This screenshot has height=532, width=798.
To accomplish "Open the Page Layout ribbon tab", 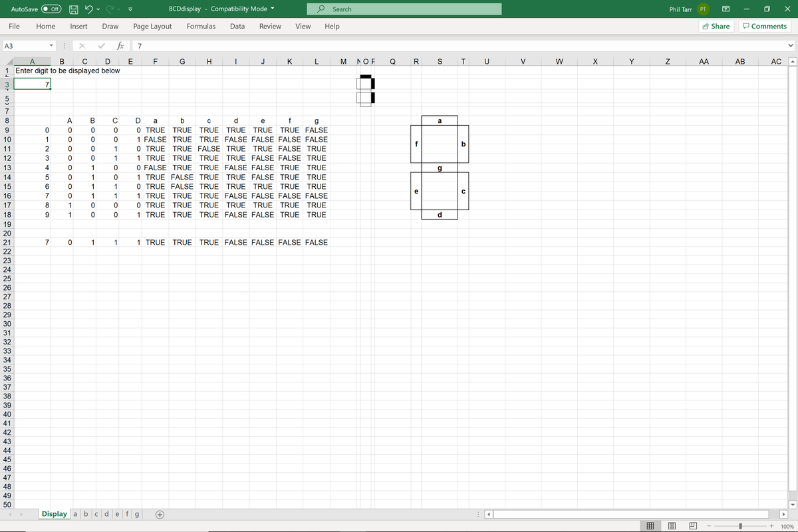I will click(152, 27).
